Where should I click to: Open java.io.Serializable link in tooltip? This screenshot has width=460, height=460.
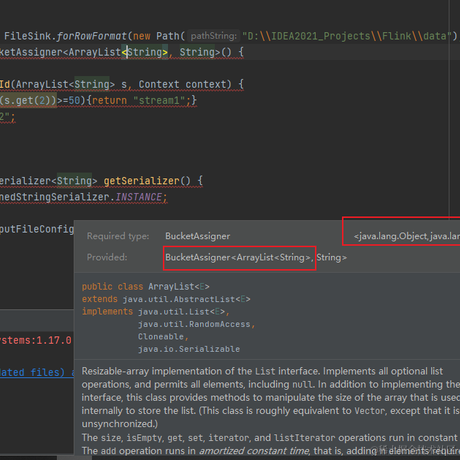[189, 349]
